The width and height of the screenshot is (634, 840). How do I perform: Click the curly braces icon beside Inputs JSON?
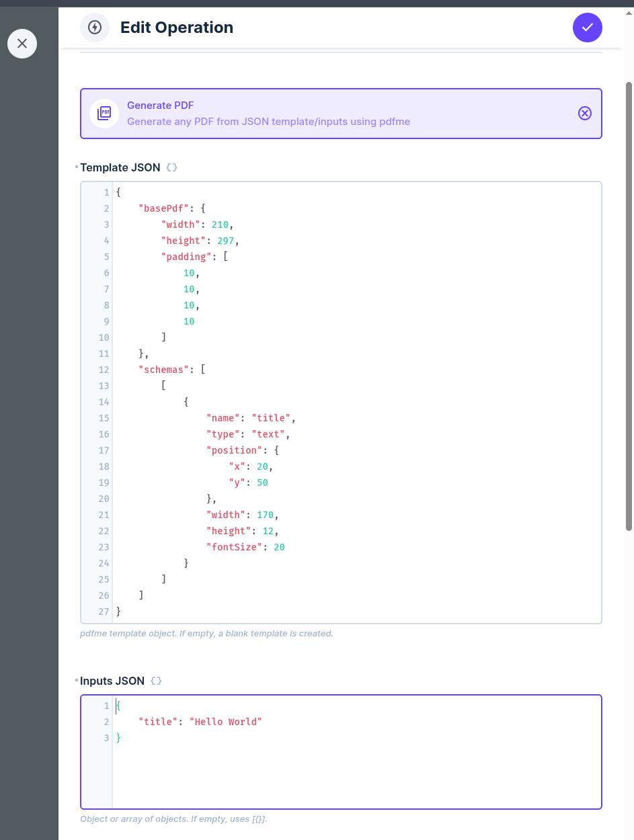point(156,681)
